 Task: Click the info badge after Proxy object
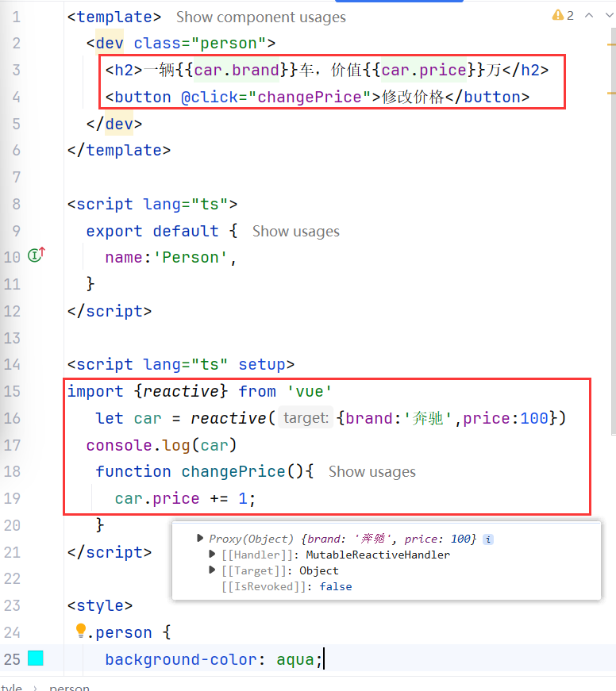[x=488, y=539]
